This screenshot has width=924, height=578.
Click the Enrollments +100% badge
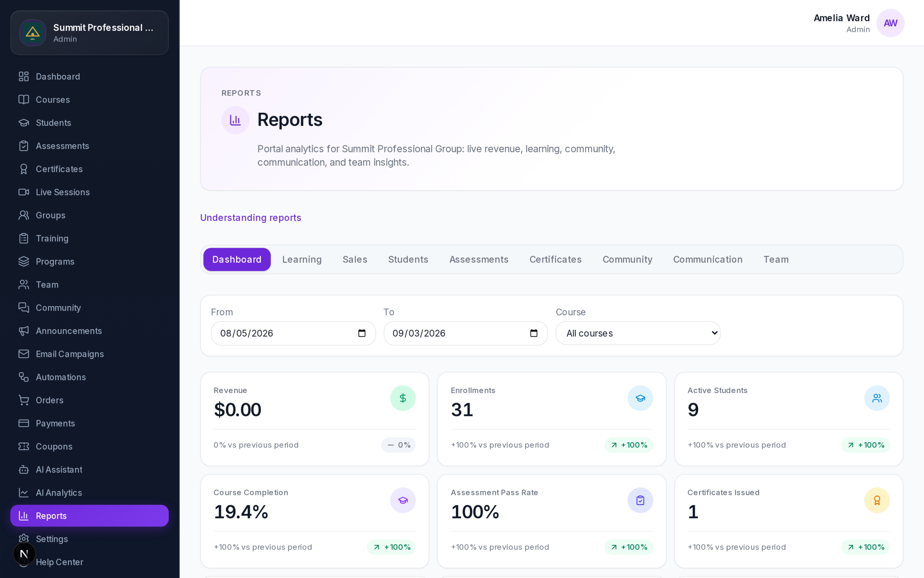coord(628,445)
